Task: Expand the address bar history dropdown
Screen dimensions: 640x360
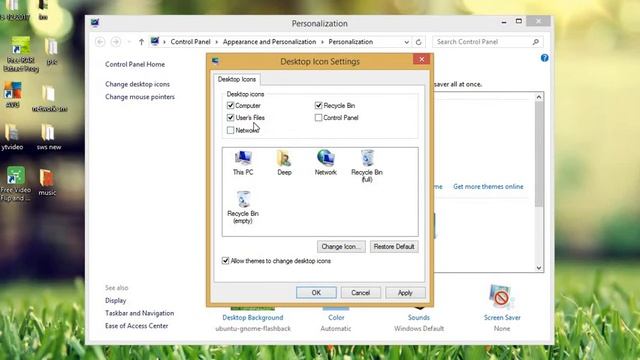Action: click(x=407, y=42)
